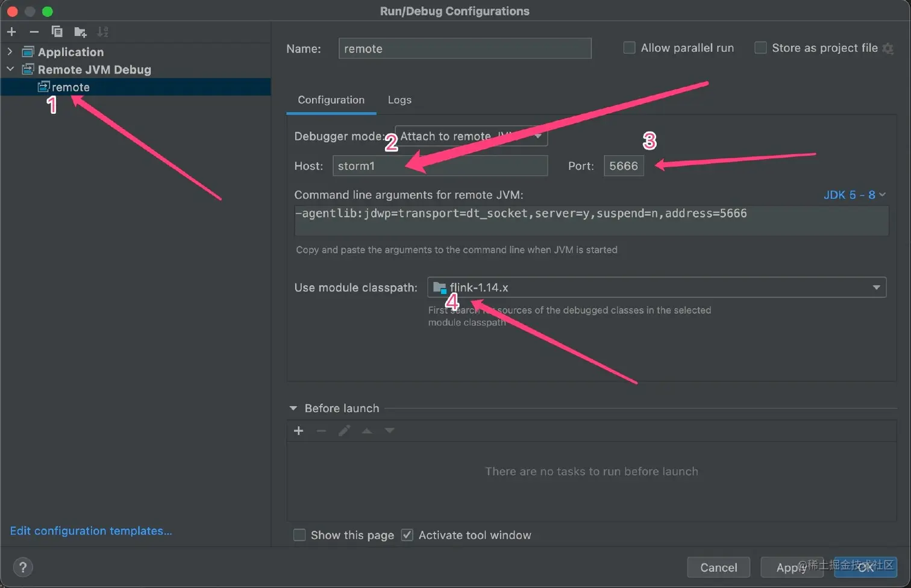The image size is (911, 588).
Task: Add a new run configuration
Action: click(x=11, y=31)
